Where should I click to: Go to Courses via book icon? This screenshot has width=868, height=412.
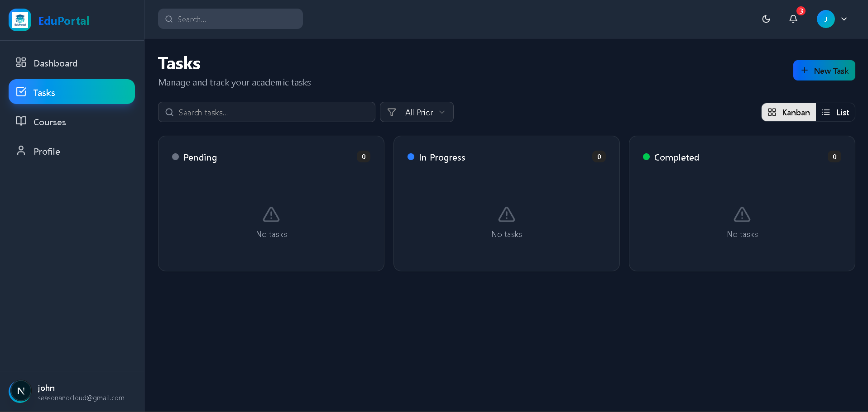21,121
